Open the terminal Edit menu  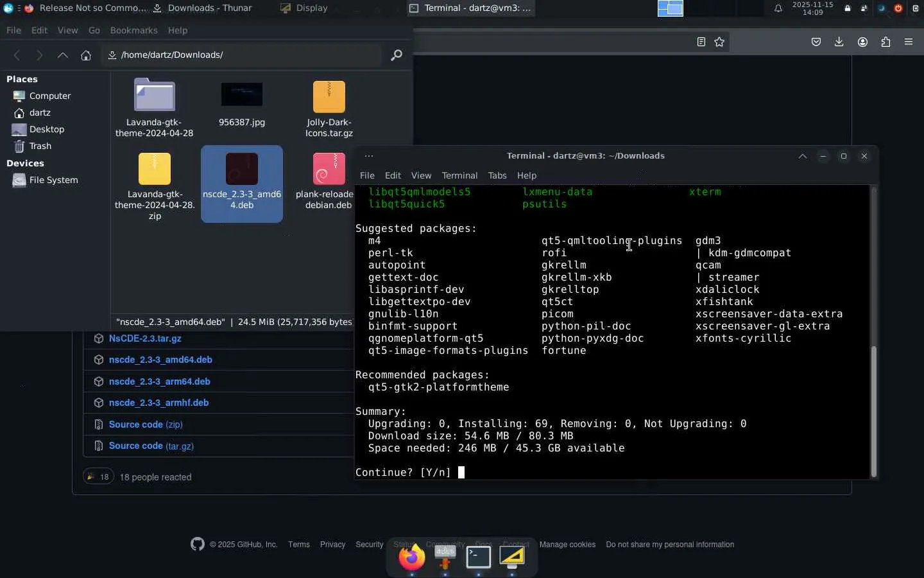[393, 175]
